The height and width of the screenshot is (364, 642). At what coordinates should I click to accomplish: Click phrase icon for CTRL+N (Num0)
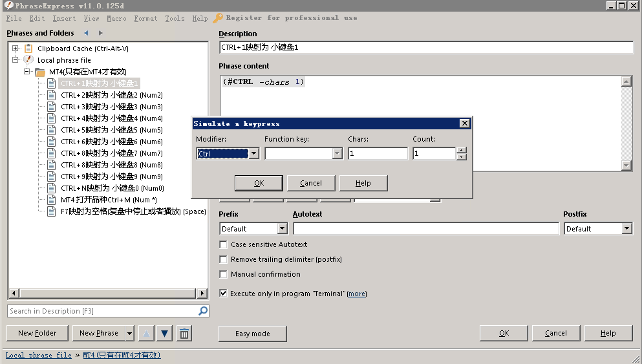coord(51,188)
